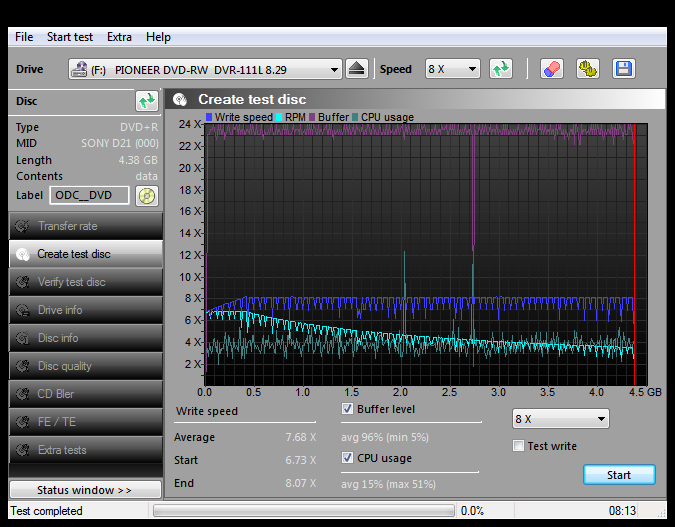675x527 pixels.
Task: Refresh disc info with green arrows icon
Action: coord(147,101)
